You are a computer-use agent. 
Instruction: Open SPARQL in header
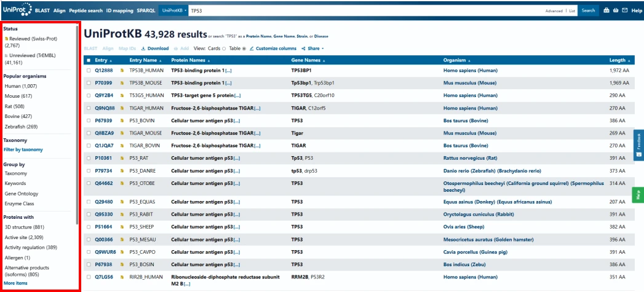pos(146,10)
